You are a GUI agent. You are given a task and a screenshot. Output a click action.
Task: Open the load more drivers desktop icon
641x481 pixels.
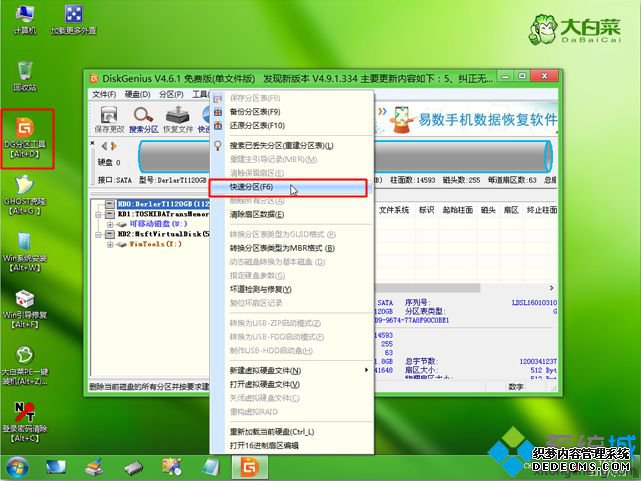pyautogui.click(x=74, y=19)
